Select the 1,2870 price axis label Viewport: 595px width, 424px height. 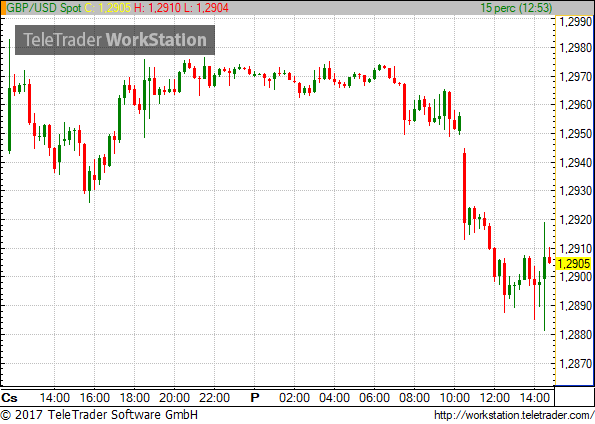tap(576, 364)
